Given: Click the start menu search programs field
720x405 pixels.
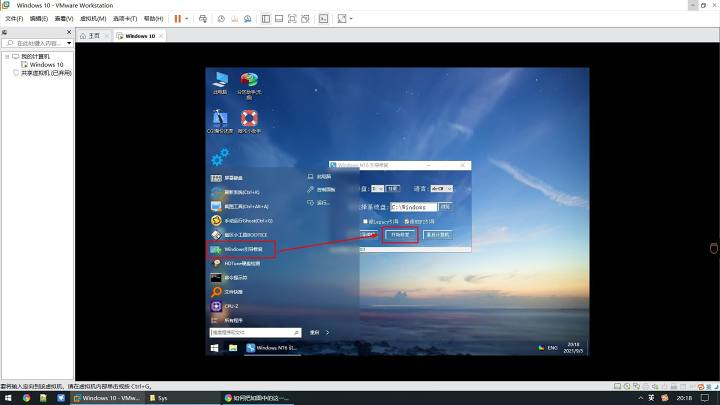Looking at the screenshot, I should click(x=255, y=332).
